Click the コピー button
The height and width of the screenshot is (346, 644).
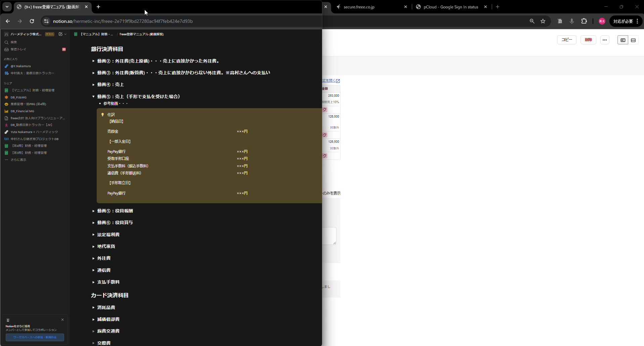[567, 40]
